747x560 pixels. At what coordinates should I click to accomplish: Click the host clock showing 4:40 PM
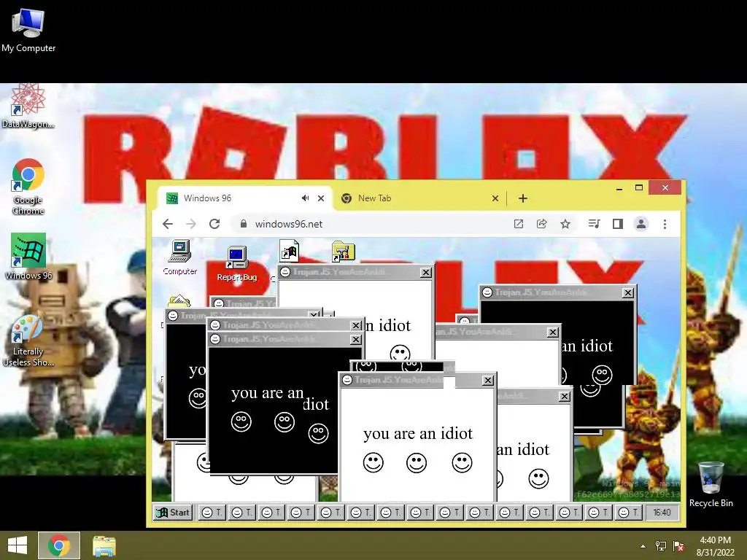pyautogui.click(x=715, y=545)
